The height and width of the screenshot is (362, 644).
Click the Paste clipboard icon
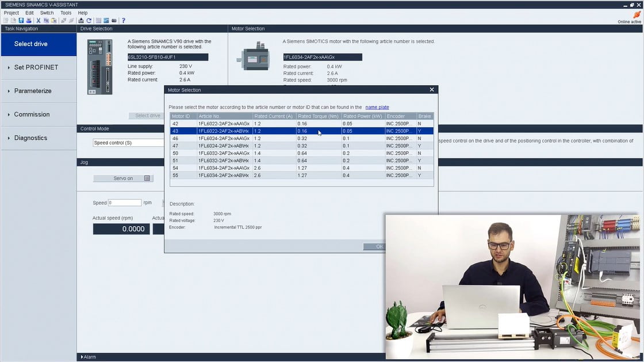54,21
